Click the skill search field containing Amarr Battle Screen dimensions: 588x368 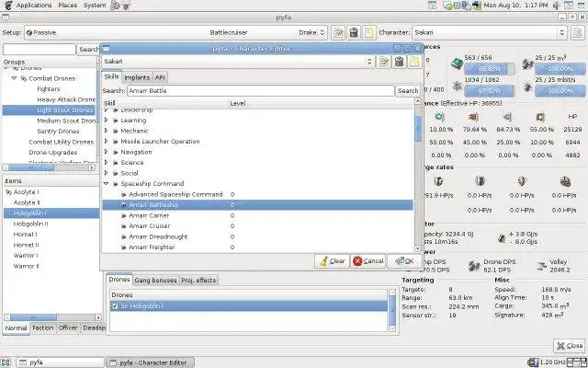pos(261,90)
